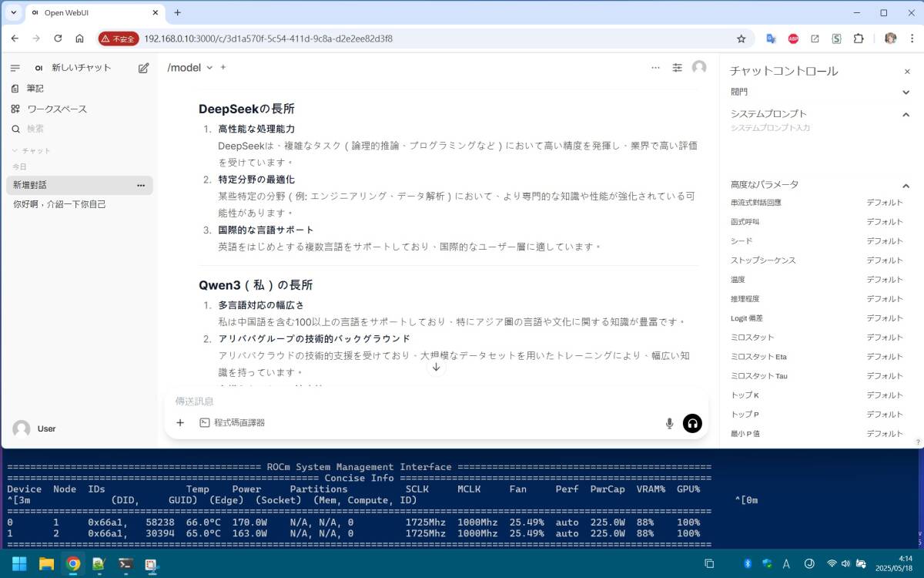Viewport: 924px width, 578px height.
Task: Toggle トップ P default setting
Action: pos(885,415)
